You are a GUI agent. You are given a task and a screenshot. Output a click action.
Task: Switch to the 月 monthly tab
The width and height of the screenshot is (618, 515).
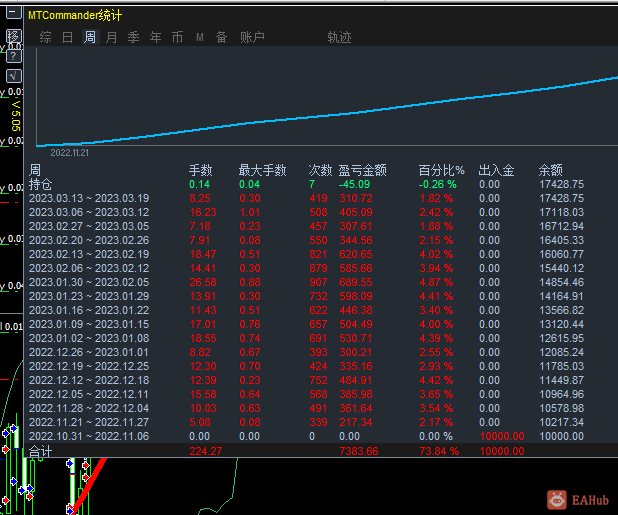coord(112,37)
